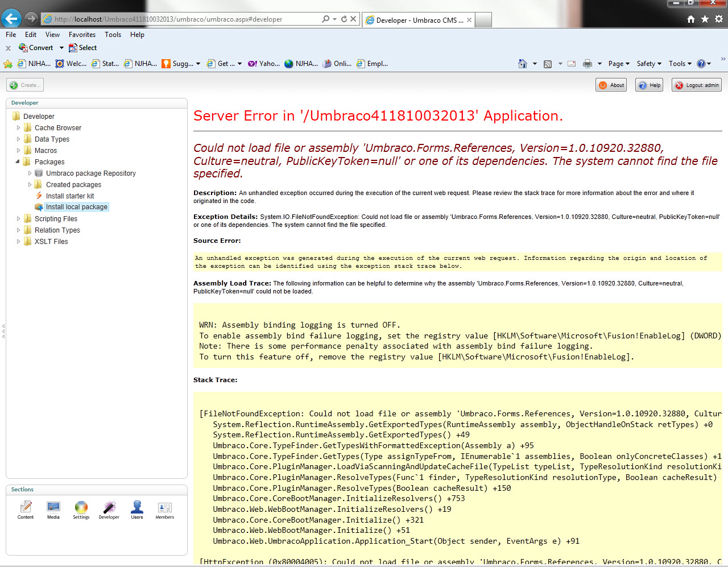The image size is (728, 567).
Task: Open the Sugg... suggested sites bookmark
Action: tap(177, 64)
